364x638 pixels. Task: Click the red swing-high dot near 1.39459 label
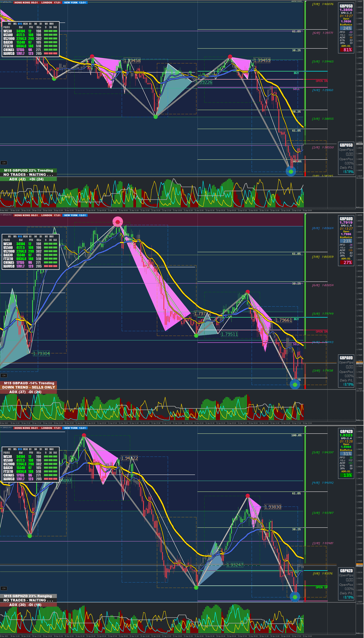point(230,57)
